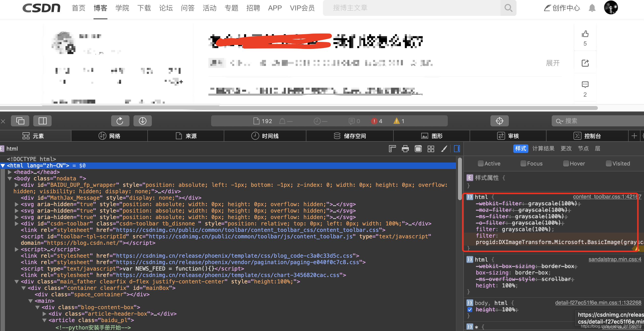
Task: Uncheck the height 100% property checkbox
Action: (470, 310)
